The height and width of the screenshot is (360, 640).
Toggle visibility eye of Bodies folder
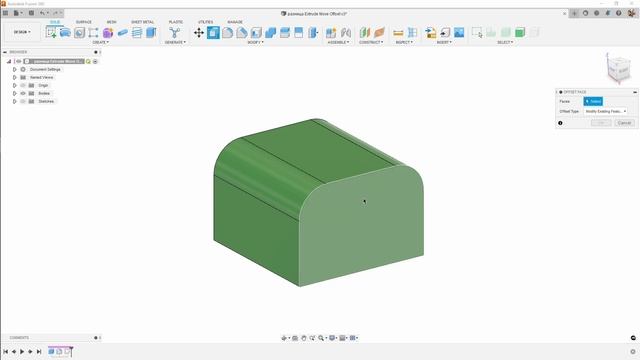(x=23, y=93)
